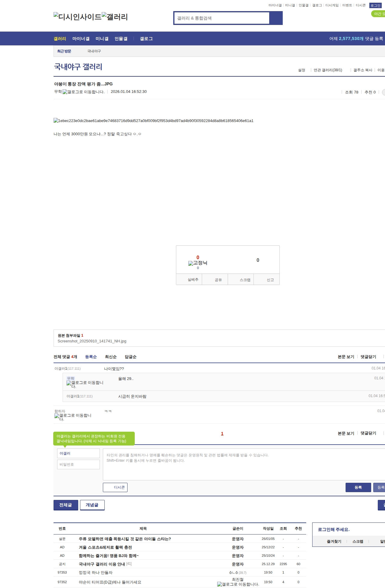Click the 비밀번호 password field
Image resolution: width=385 pixels, height=588 pixels.
pos(79,464)
